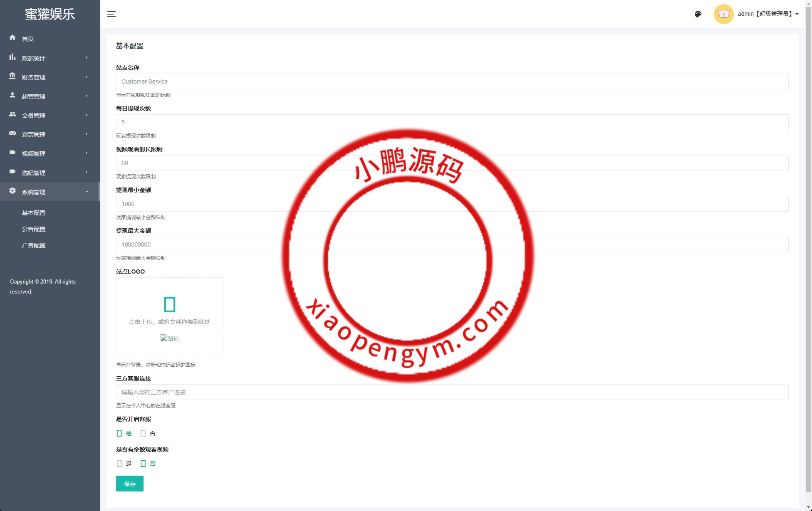812x511 pixels.
Task: Click the 三方客服连接 input field
Action: point(452,392)
